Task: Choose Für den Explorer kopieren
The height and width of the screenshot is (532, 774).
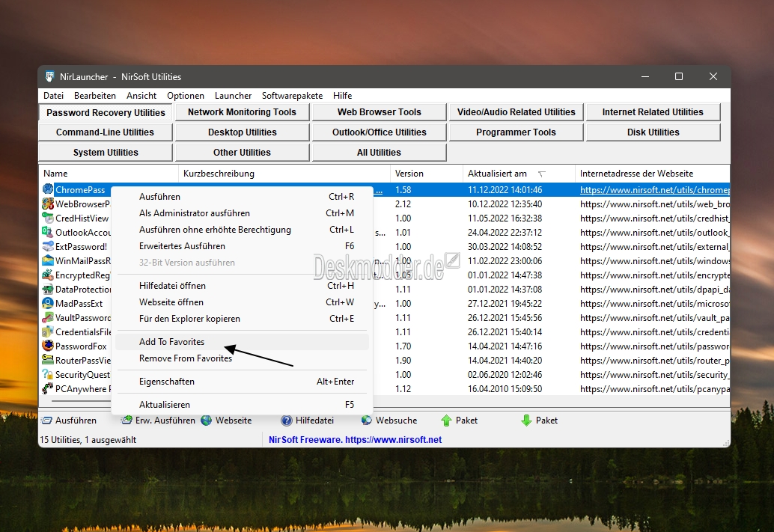Action: 242,319
